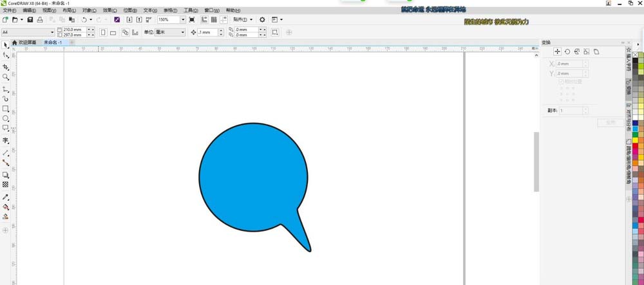
Task: Click the Import icon
Action: click(x=129, y=20)
